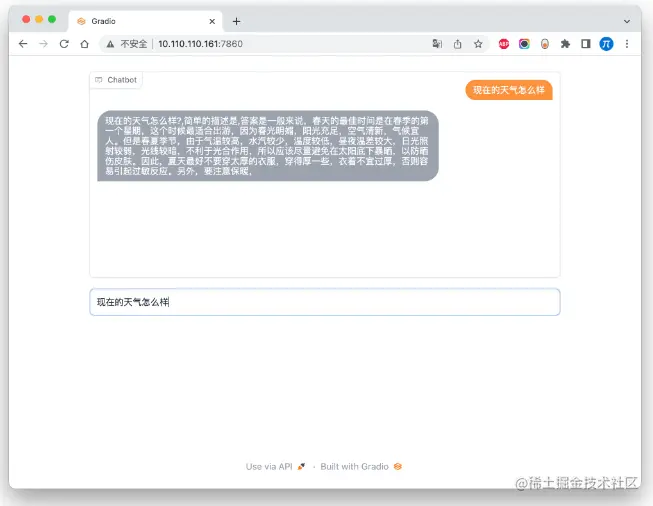The image size is (653, 506).
Task: Toggle the browser side panel icon
Action: [586, 44]
